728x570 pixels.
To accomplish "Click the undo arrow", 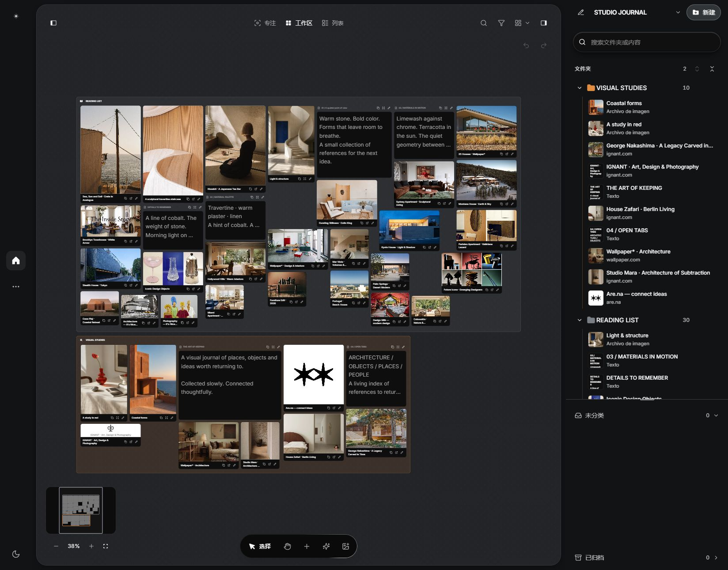I will [x=526, y=45].
